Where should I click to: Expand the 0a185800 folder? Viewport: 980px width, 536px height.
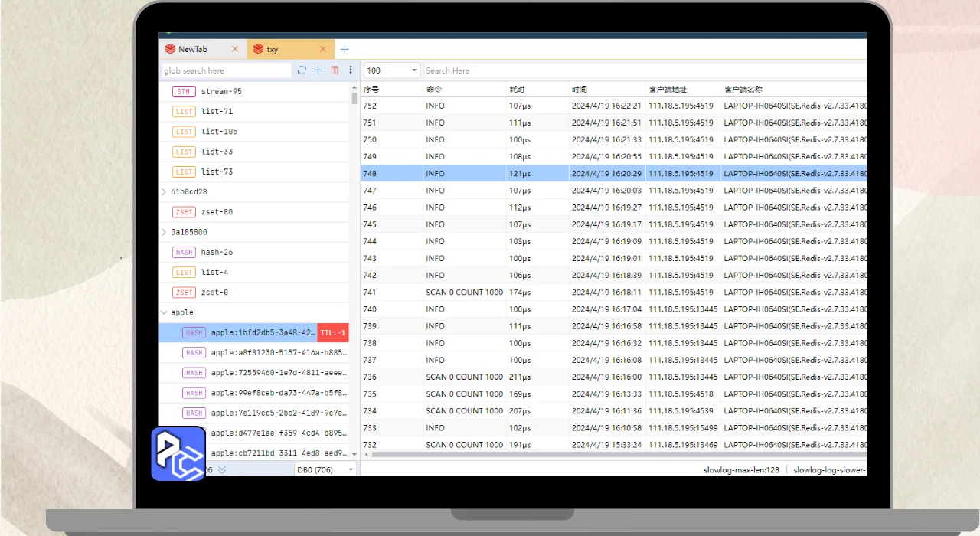165,232
